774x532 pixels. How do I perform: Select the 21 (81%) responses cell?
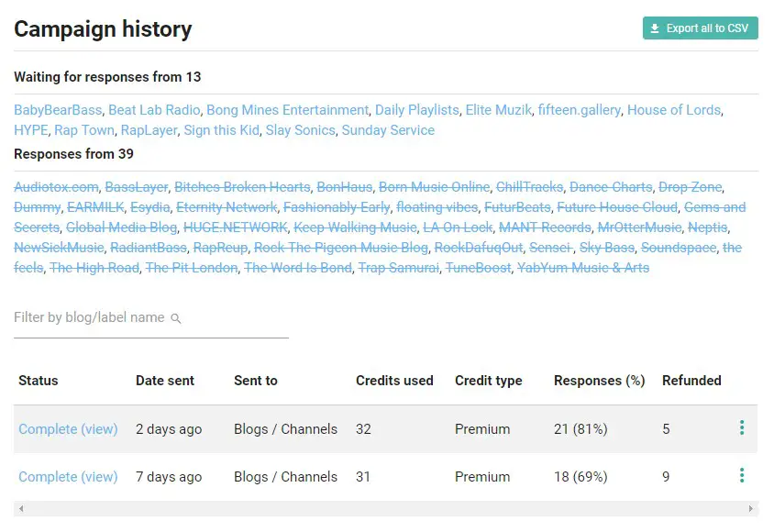pos(580,429)
